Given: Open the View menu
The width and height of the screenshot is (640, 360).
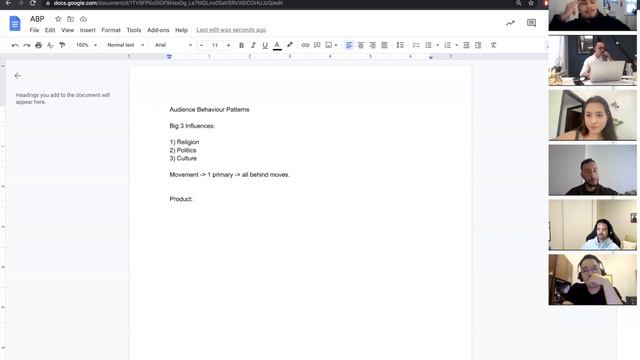Looking at the screenshot, I should [68, 30].
